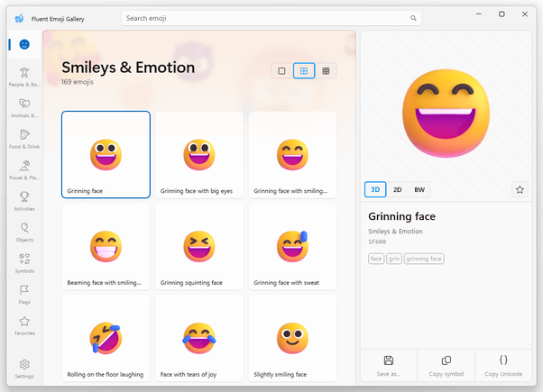Switch to small dense grid view

point(326,71)
